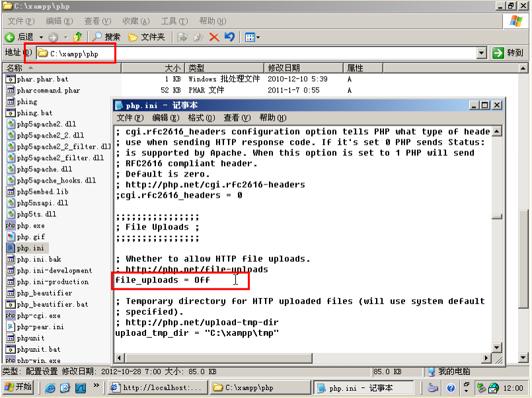Screen dimensions: 532x398
Task: Switch to C:\xampp\php taskbar button
Action: 260,387
